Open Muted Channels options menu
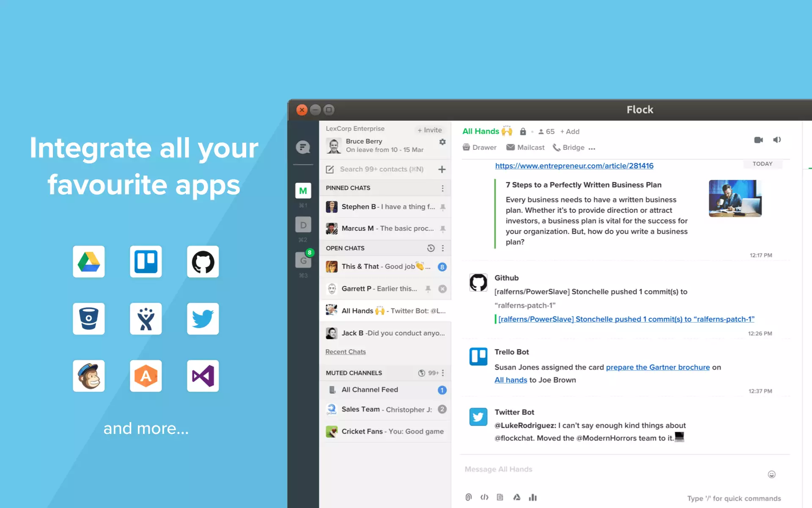 pos(443,373)
